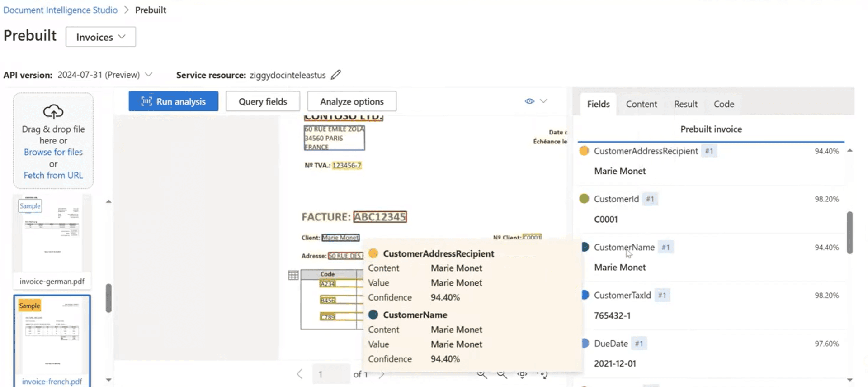Open the Invoices model dropdown

click(100, 37)
